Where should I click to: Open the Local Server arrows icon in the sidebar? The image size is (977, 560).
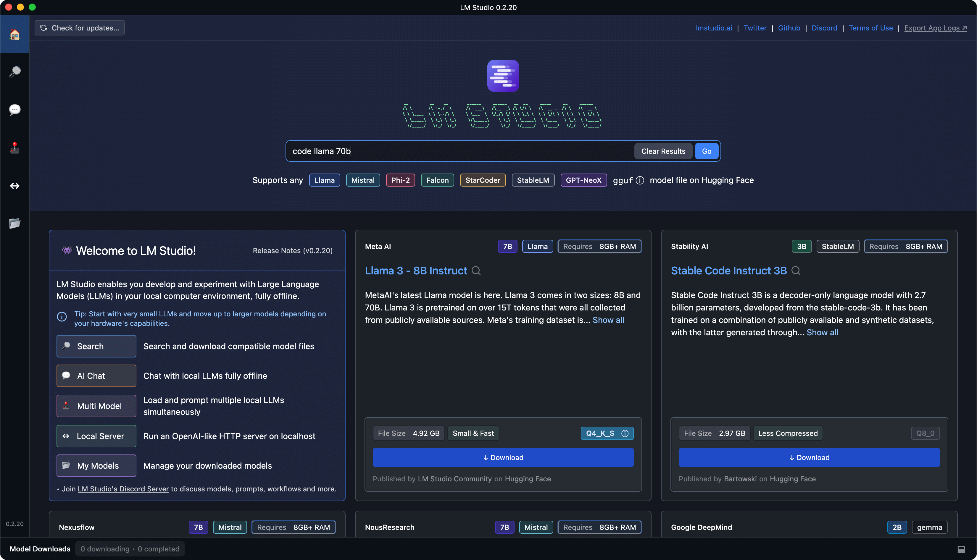14,186
